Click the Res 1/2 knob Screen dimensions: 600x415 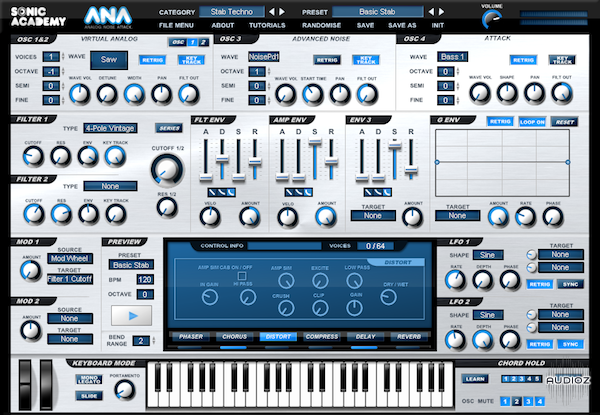[x=167, y=208]
